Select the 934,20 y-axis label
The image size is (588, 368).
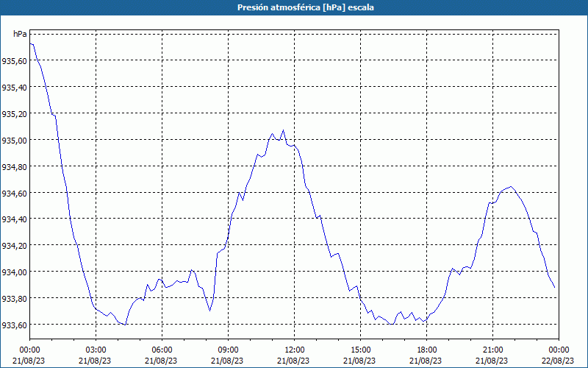(14, 245)
